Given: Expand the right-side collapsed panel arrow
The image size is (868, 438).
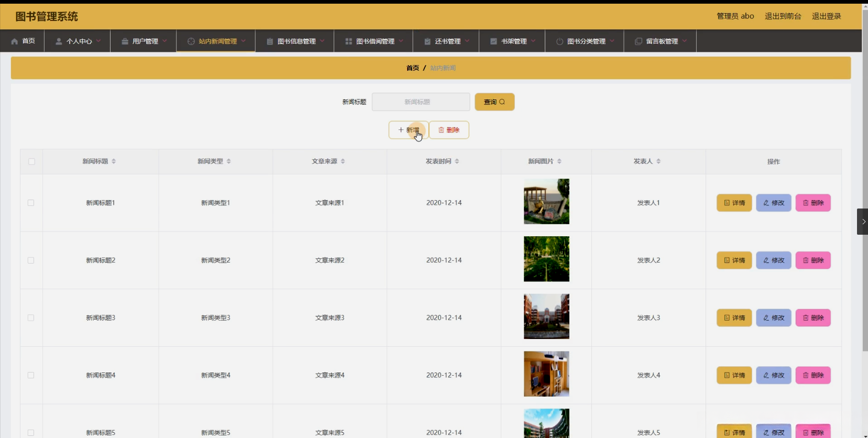Looking at the screenshot, I should pos(863,222).
